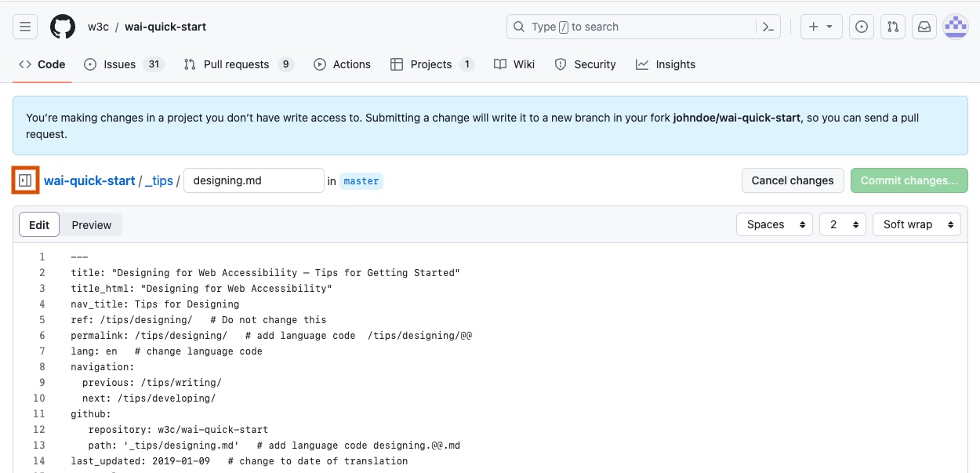
Task: Open the file tree side panel
Action: [x=25, y=180]
